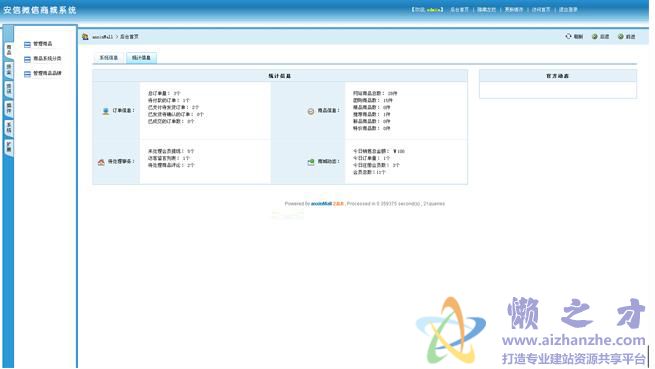Open the 商品 vertical sidebar tab

[x=9, y=50]
